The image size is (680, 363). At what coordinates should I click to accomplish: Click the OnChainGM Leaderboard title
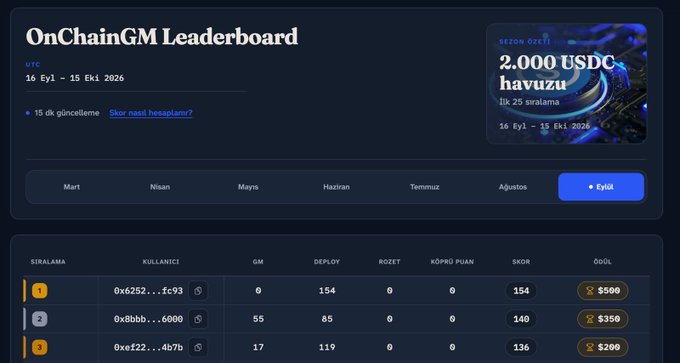click(x=162, y=36)
